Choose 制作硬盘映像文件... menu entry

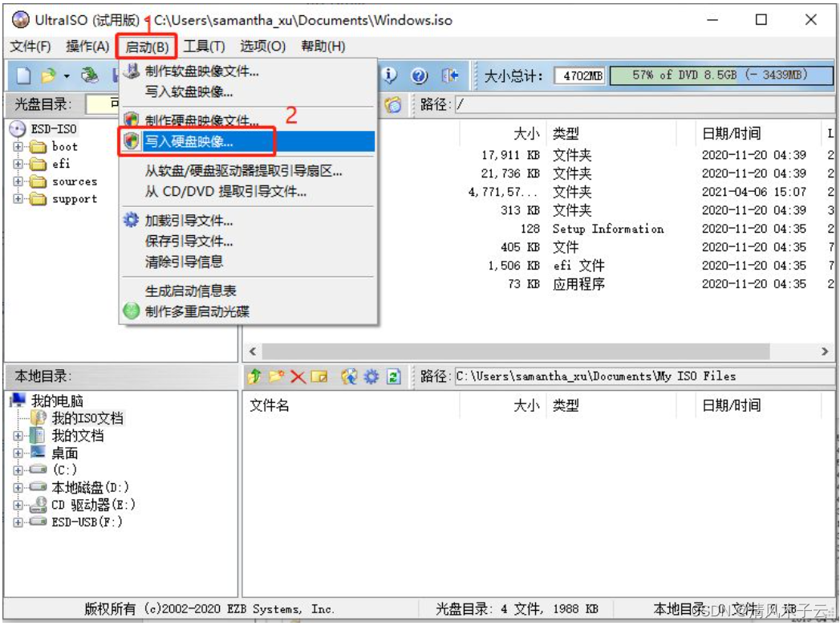tap(248, 120)
